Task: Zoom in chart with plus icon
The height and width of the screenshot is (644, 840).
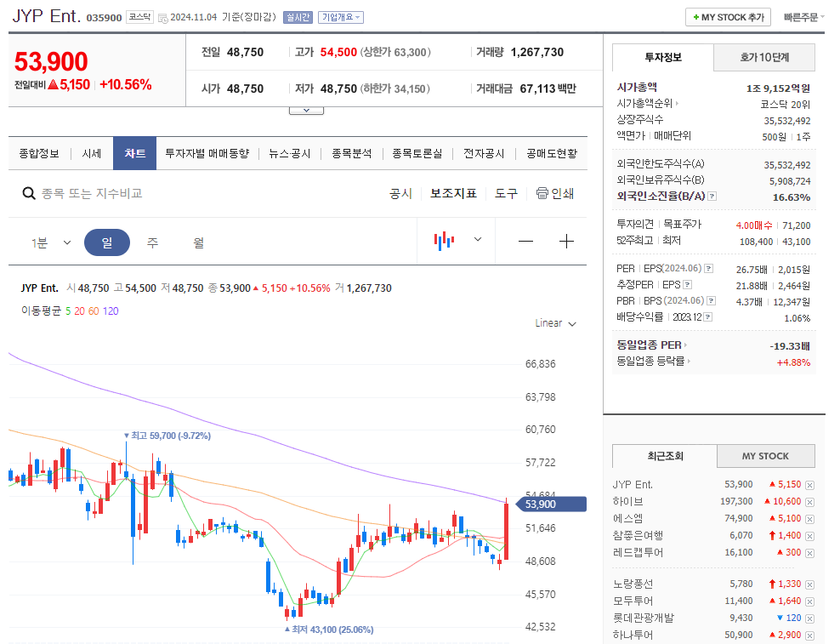Action: pyautogui.click(x=566, y=242)
